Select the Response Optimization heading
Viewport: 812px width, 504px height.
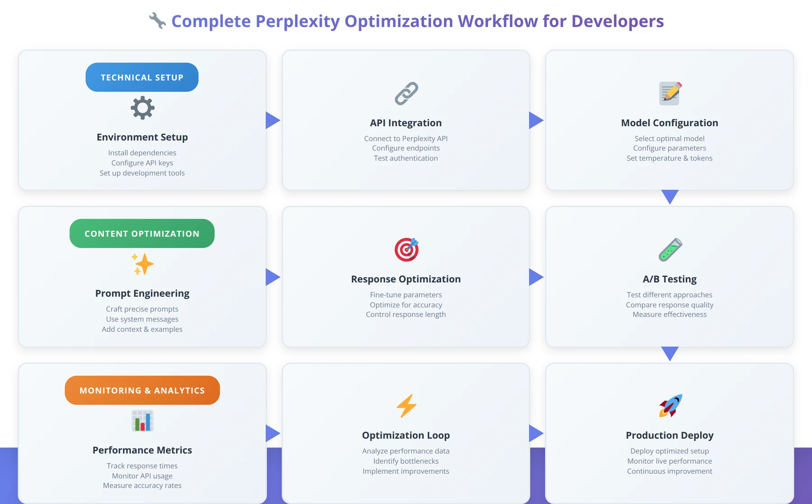[406, 279]
